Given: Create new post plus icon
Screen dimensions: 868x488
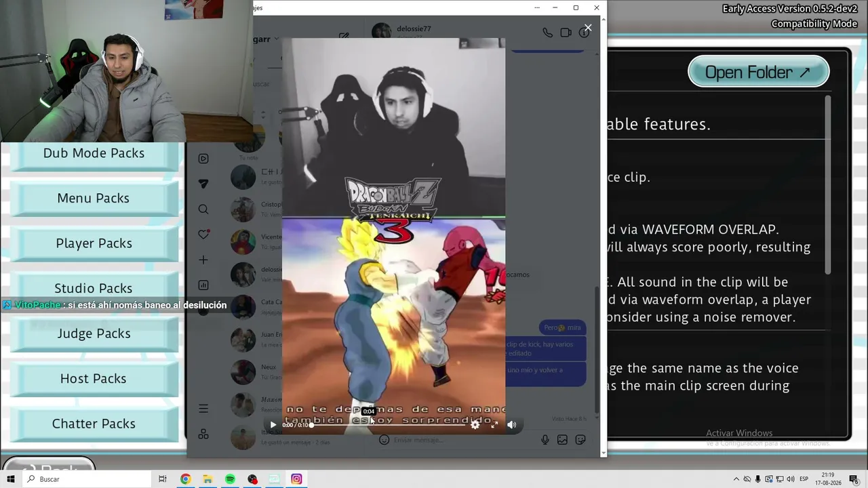Looking at the screenshot, I should pos(203,260).
